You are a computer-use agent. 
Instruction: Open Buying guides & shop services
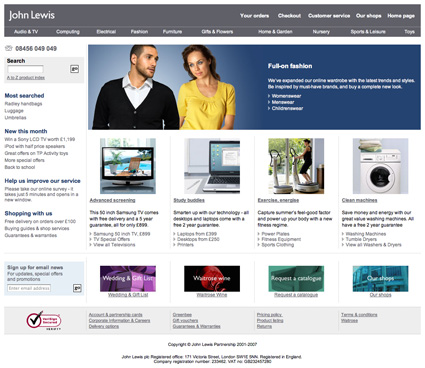pos(37,228)
